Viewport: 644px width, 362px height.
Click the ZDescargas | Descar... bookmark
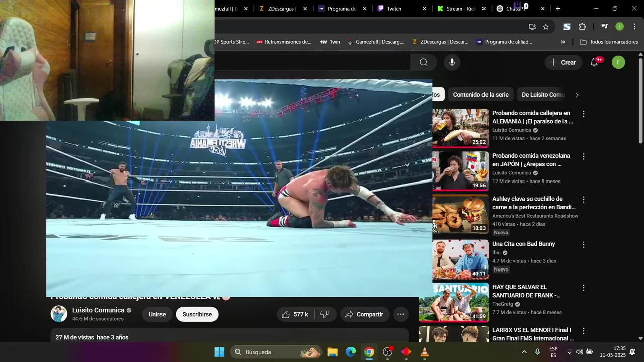coord(440,42)
